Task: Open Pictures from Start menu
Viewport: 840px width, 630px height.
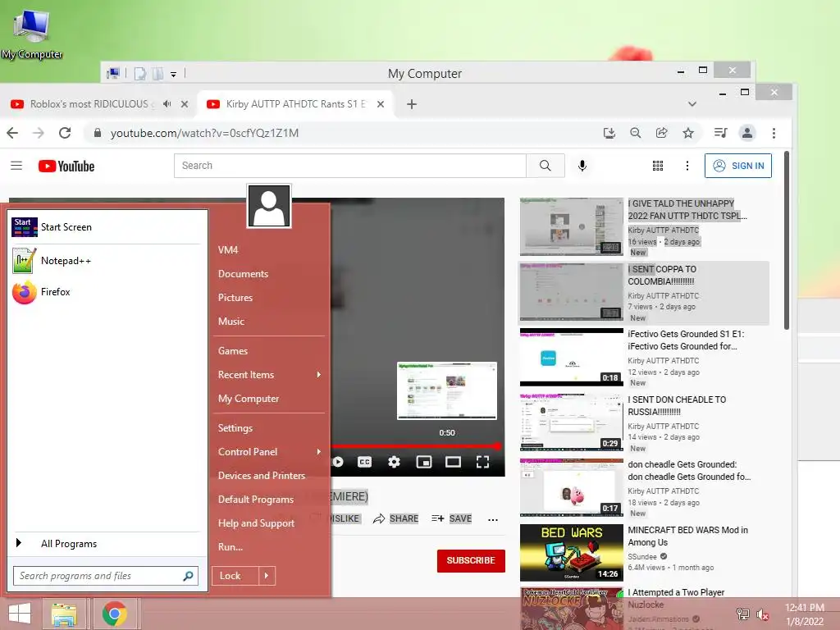Action: 235,297
